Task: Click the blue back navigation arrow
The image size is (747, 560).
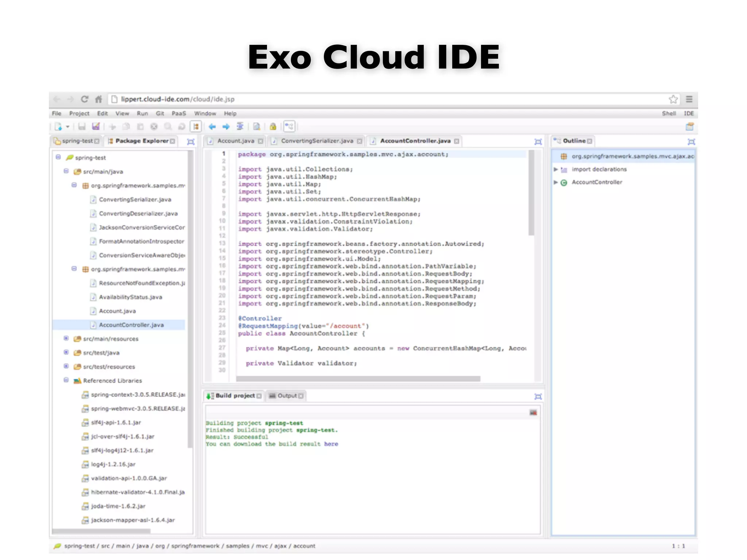Action: point(212,127)
